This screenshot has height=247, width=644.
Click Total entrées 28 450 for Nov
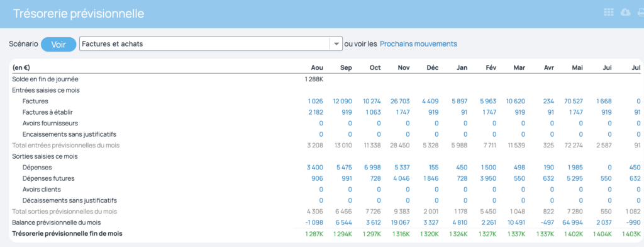coord(401,146)
